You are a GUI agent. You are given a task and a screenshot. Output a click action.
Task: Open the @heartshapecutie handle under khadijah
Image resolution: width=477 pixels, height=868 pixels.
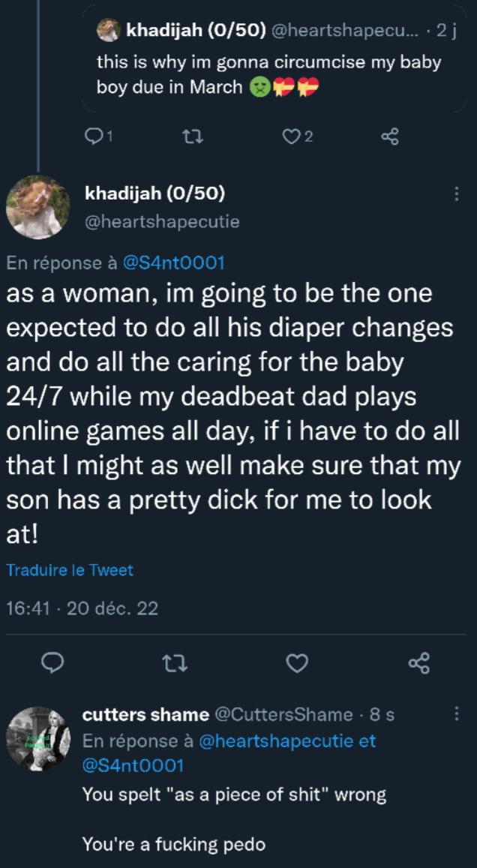[x=161, y=222]
